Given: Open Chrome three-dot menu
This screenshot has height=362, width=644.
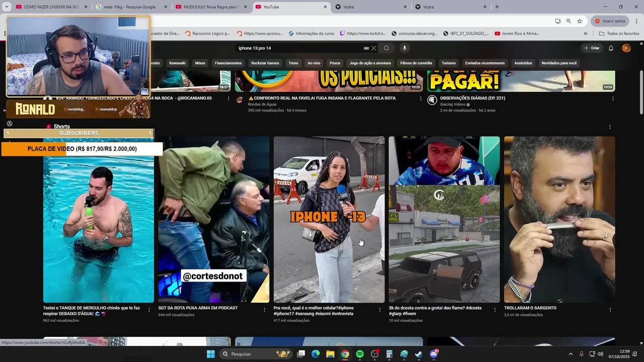Looking at the screenshot, I should pos(636,21).
